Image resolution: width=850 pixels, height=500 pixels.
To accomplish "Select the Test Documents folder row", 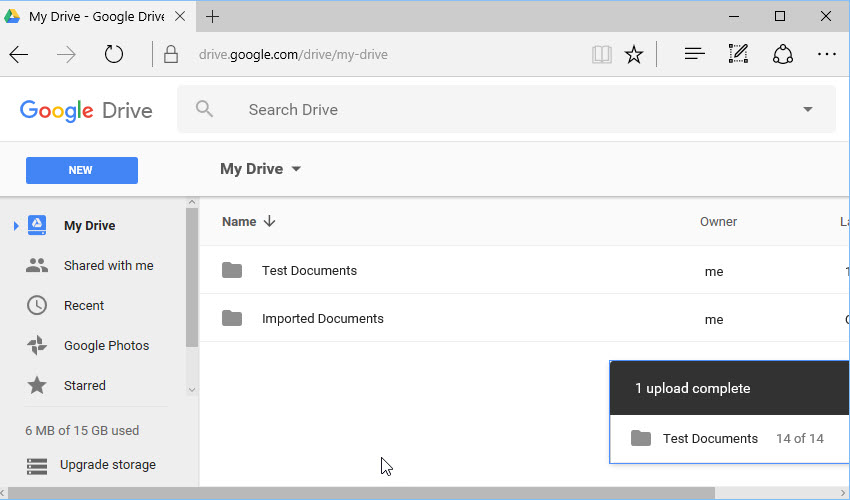I will coord(524,270).
